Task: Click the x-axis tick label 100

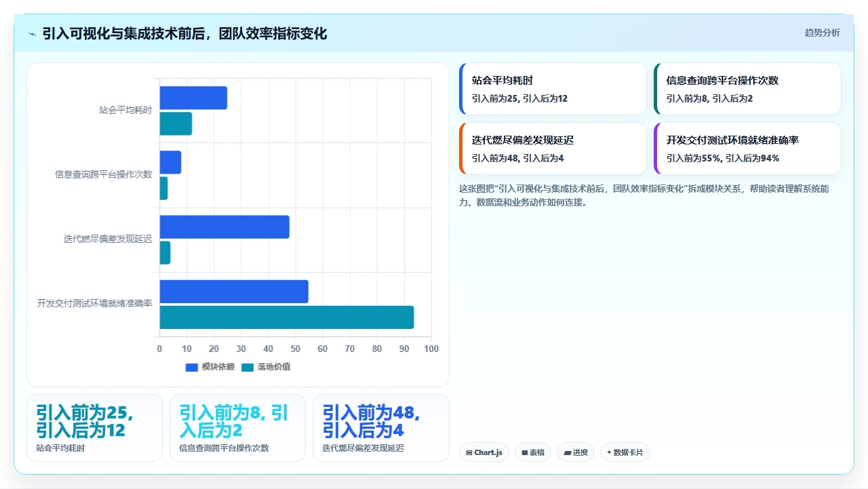Action: 431,349
